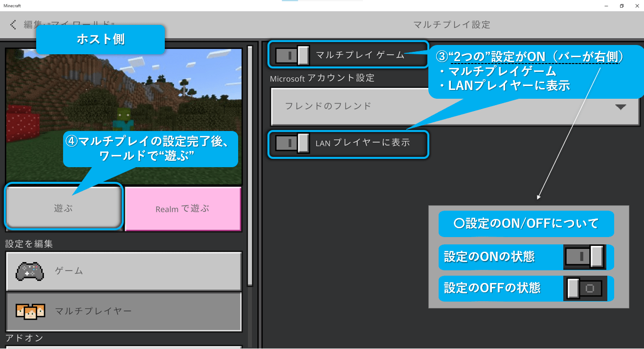
Task: Click the Minecraft window title
Action: click(x=12, y=6)
